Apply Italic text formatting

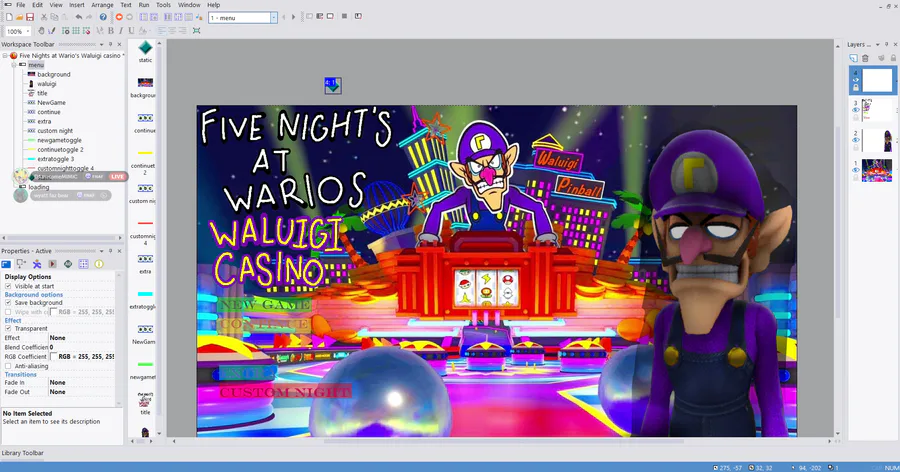pos(121,30)
